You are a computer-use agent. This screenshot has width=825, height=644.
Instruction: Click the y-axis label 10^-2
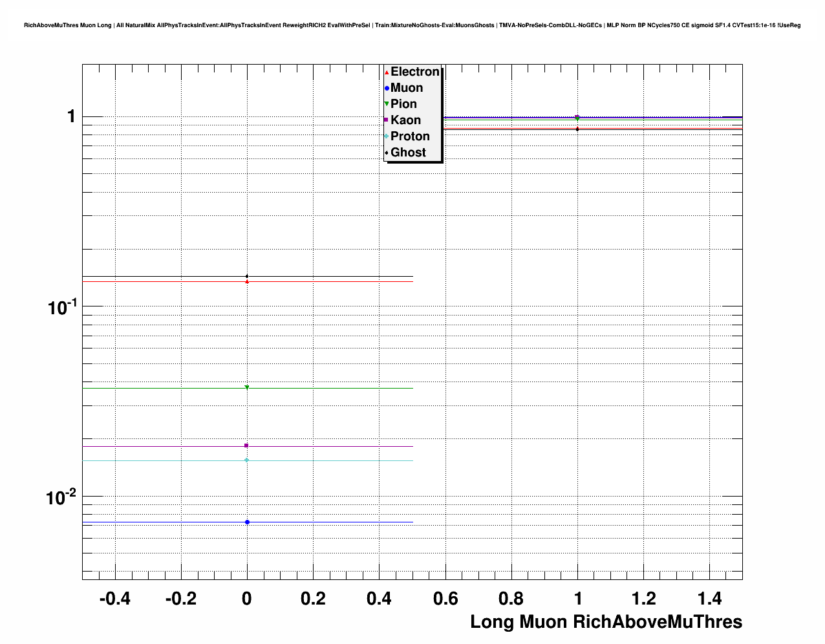tap(62, 497)
